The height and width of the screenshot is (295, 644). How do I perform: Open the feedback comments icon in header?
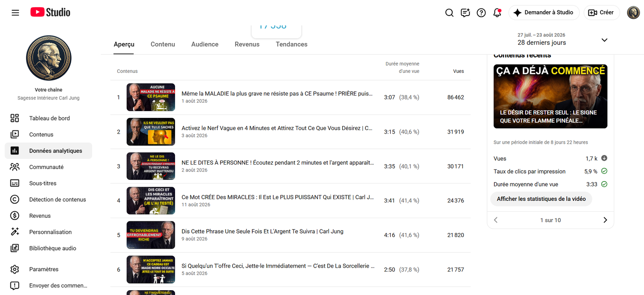tap(465, 13)
